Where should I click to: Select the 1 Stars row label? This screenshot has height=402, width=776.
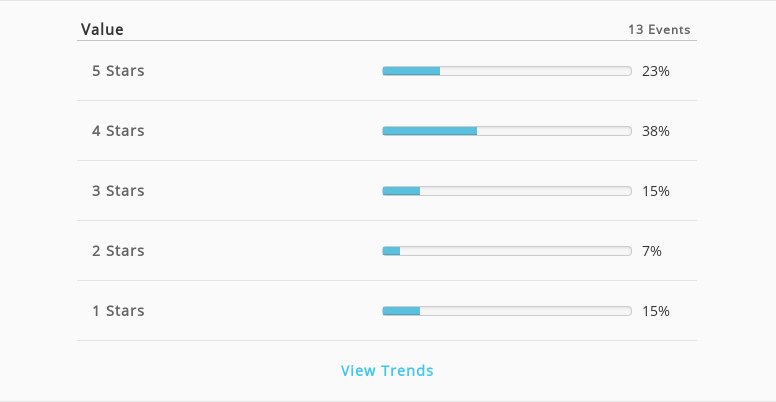(118, 310)
